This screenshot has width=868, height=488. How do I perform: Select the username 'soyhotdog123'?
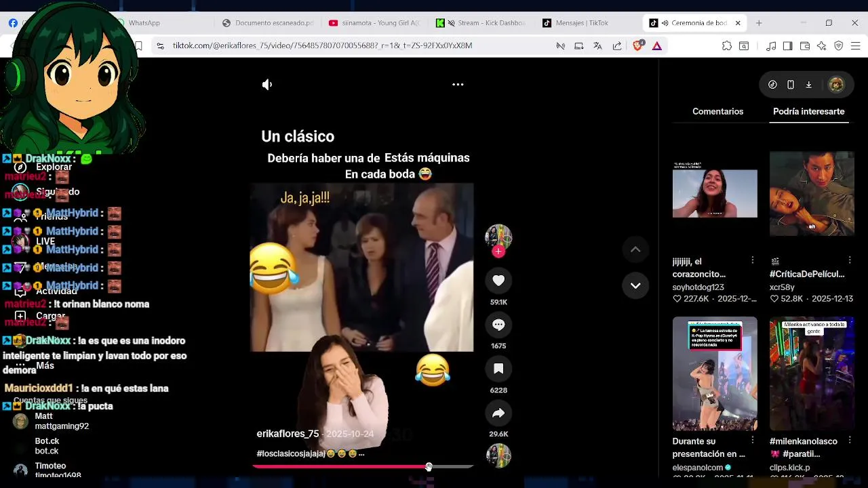tap(698, 287)
